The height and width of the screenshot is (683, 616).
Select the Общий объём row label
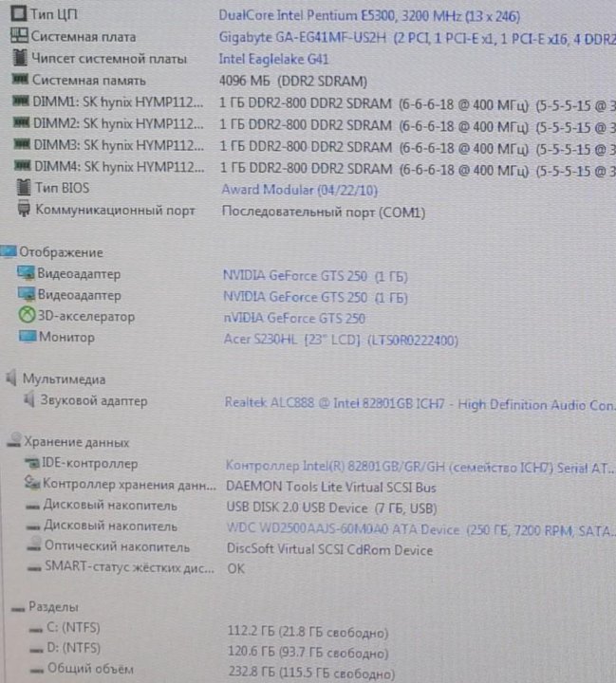click(x=91, y=668)
